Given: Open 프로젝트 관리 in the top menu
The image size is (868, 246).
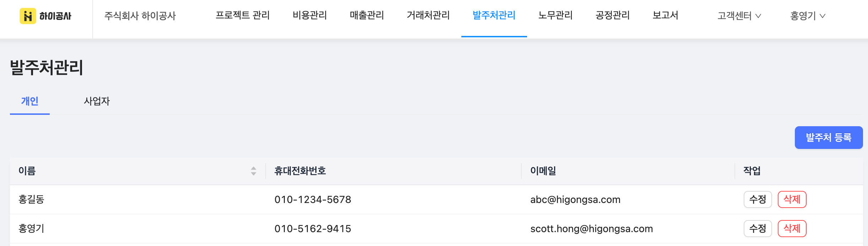Looking at the screenshot, I should (x=243, y=15).
